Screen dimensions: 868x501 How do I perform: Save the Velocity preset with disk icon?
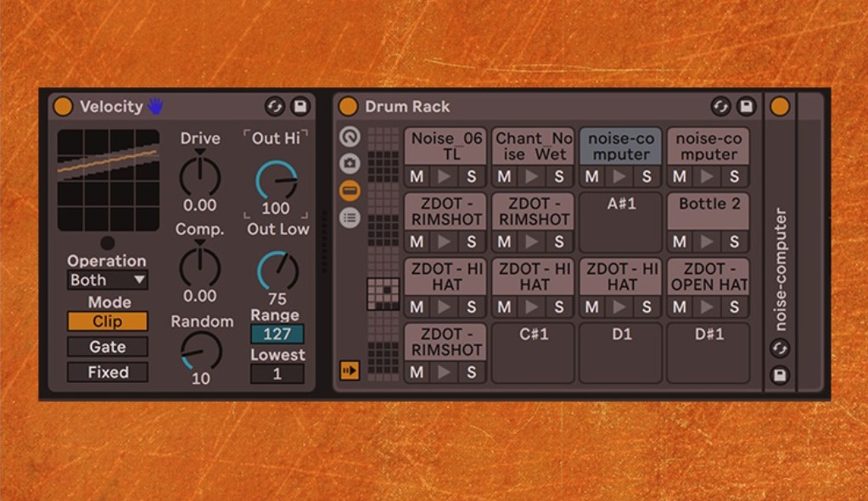300,106
